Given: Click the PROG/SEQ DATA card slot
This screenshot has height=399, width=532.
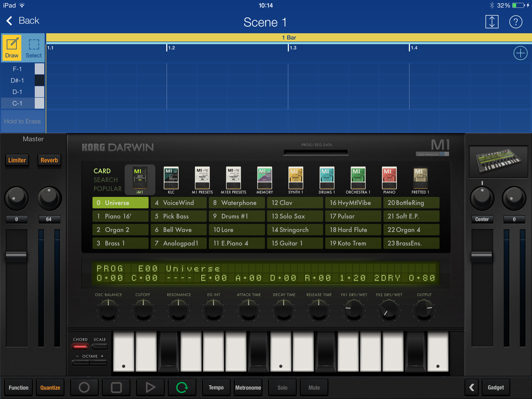Looking at the screenshot, I should (316, 152).
